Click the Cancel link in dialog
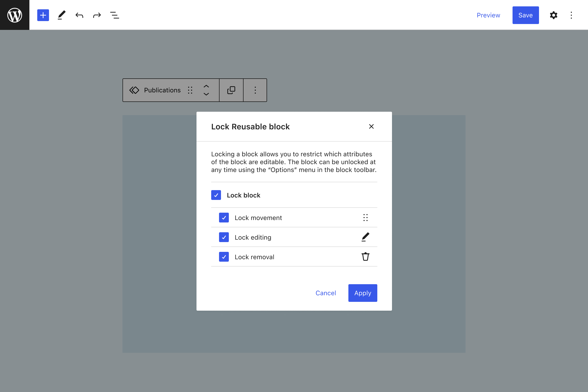 [x=326, y=293]
